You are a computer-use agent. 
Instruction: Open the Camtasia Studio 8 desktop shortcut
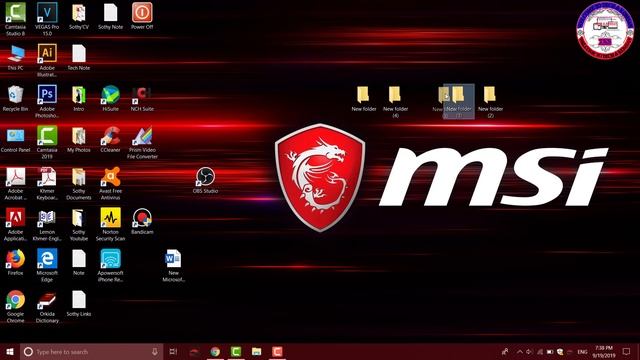click(16, 13)
